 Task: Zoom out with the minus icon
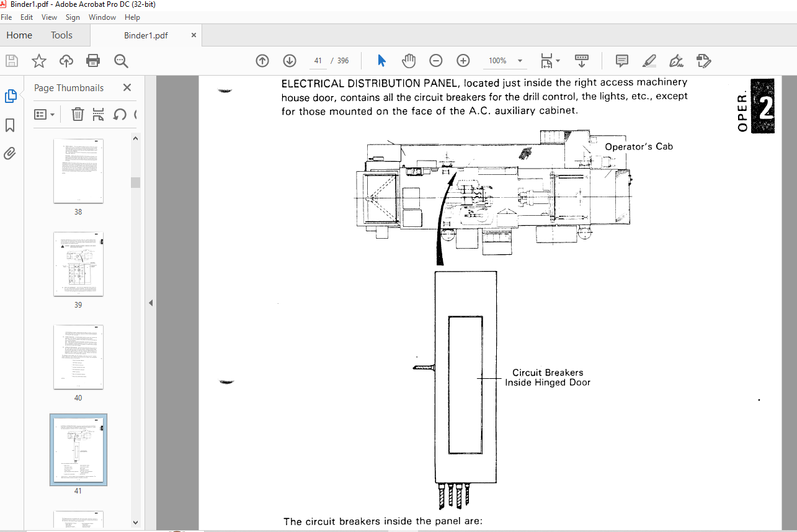tap(436, 61)
